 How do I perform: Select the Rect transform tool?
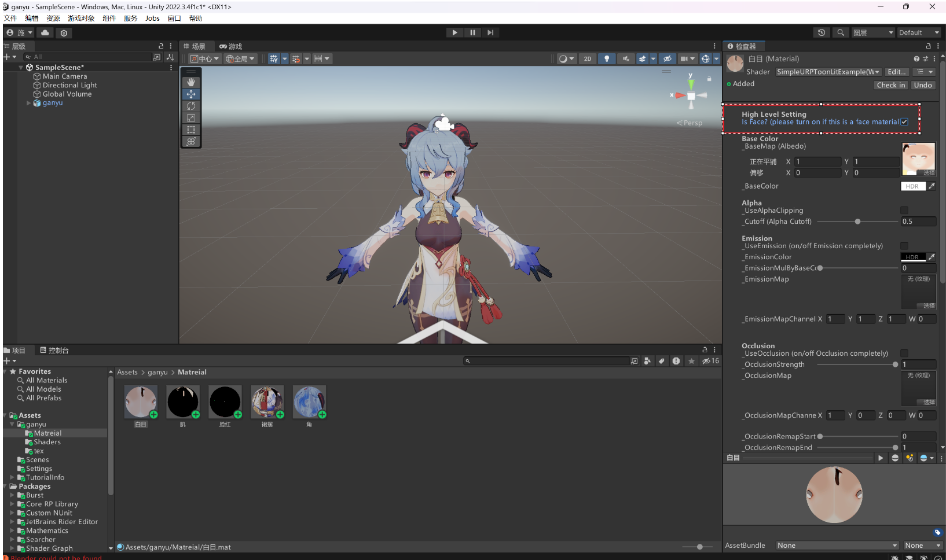pyautogui.click(x=191, y=130)
